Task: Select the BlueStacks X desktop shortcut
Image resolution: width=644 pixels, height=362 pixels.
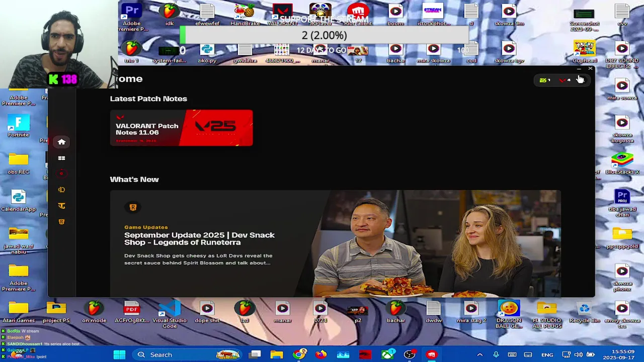Action: coord(622,163)
